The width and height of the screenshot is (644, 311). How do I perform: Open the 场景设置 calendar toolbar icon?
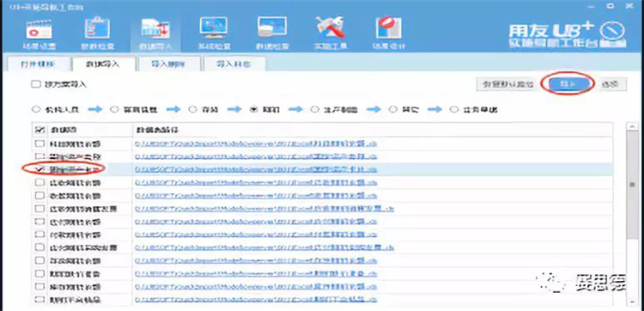point(39,29)
